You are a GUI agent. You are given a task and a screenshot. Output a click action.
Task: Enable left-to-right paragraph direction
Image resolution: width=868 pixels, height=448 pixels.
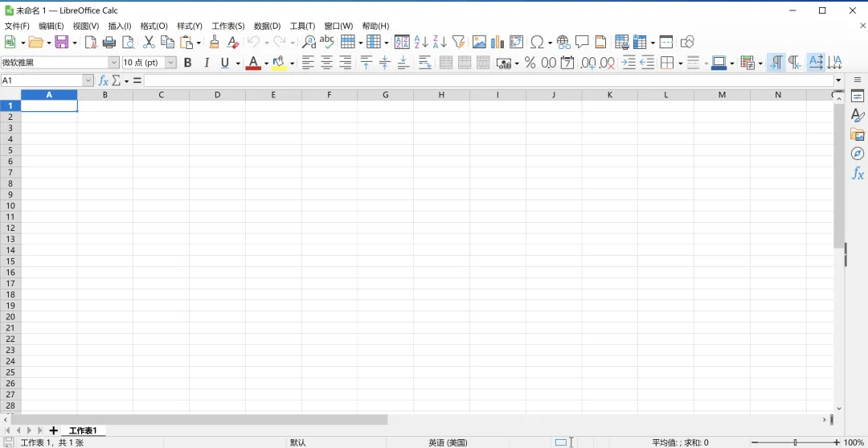tap(776, 63)
